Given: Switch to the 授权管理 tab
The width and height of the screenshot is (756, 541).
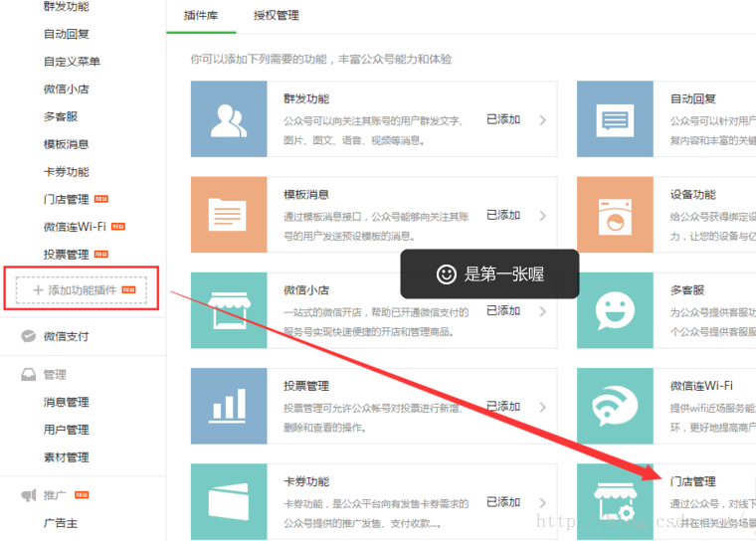Looking at the screenshot, I should [x=277, y=16].
